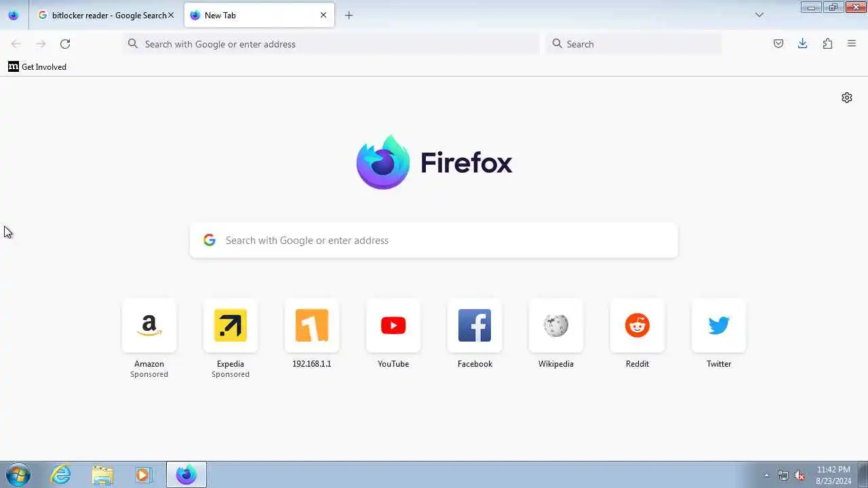
Task: Click the Firefox logo on page
Action: point(434,162)
